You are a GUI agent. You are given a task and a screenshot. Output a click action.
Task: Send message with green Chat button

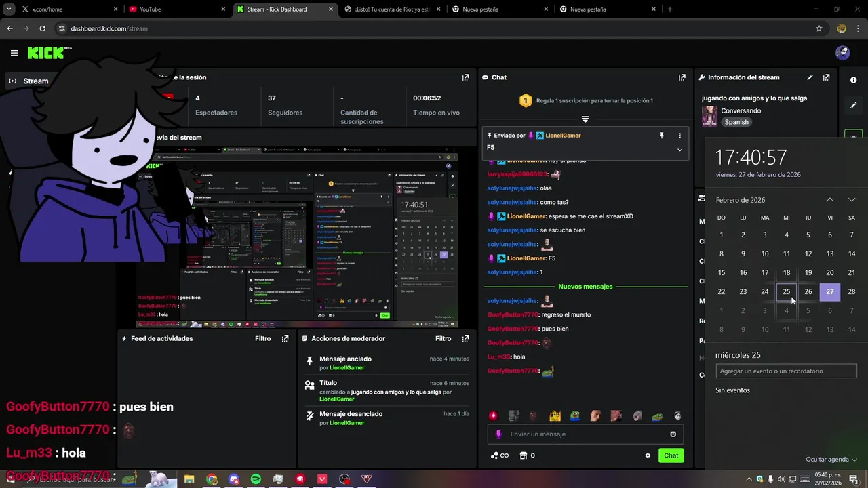pos(671,455)
